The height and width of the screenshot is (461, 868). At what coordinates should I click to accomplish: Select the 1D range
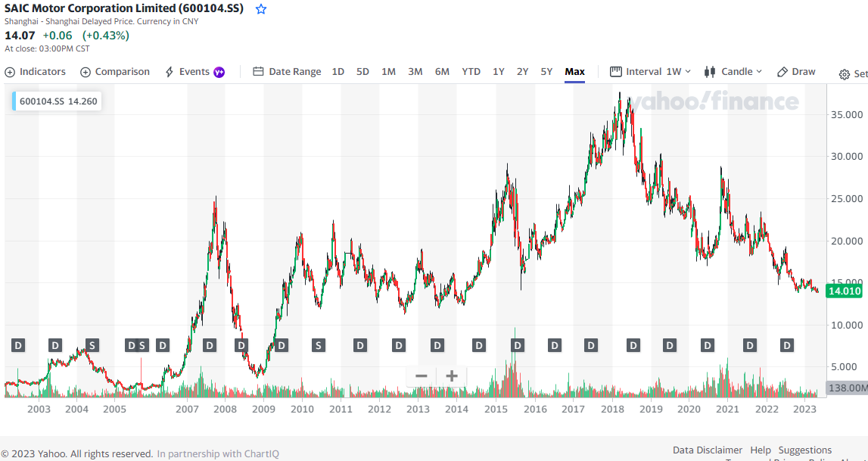click(x=338, y=71)
